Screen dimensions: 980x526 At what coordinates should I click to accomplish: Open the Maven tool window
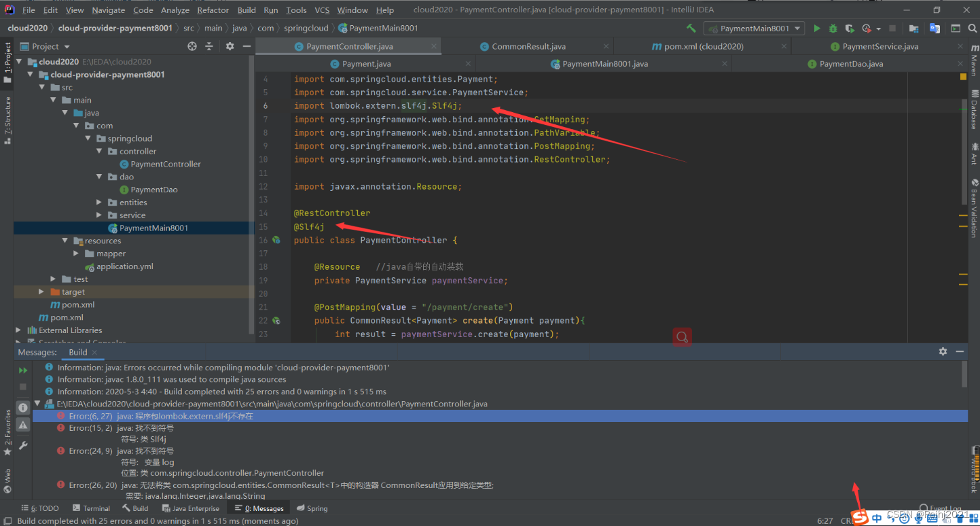coord(973,62)
